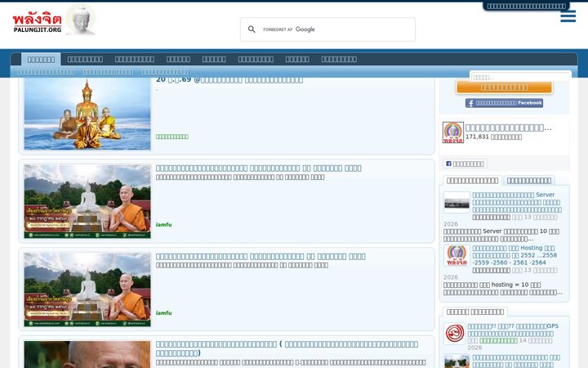
Task: Select the active sidebar tab above the Server thread
Action: point(472,181)
